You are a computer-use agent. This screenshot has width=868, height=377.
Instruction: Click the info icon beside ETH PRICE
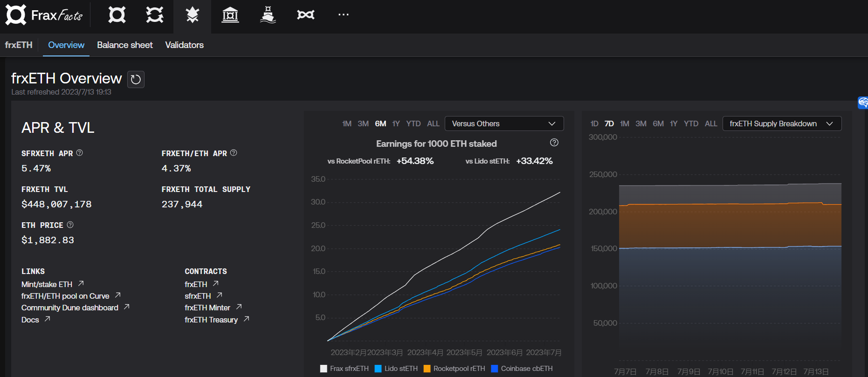point(70,225)
